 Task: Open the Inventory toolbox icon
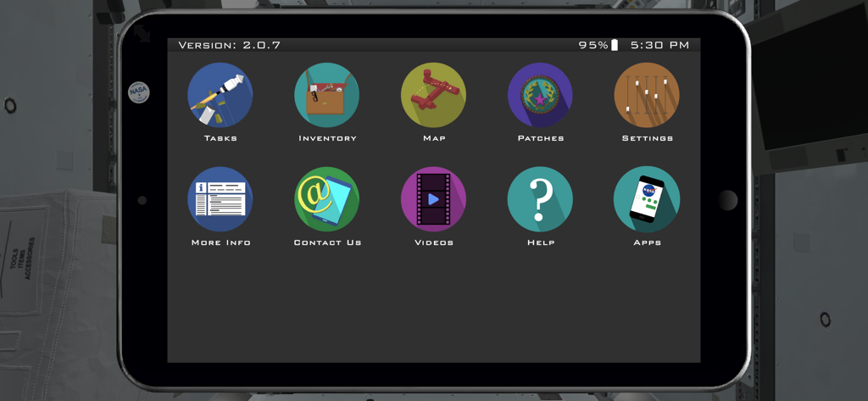[326, 95]
